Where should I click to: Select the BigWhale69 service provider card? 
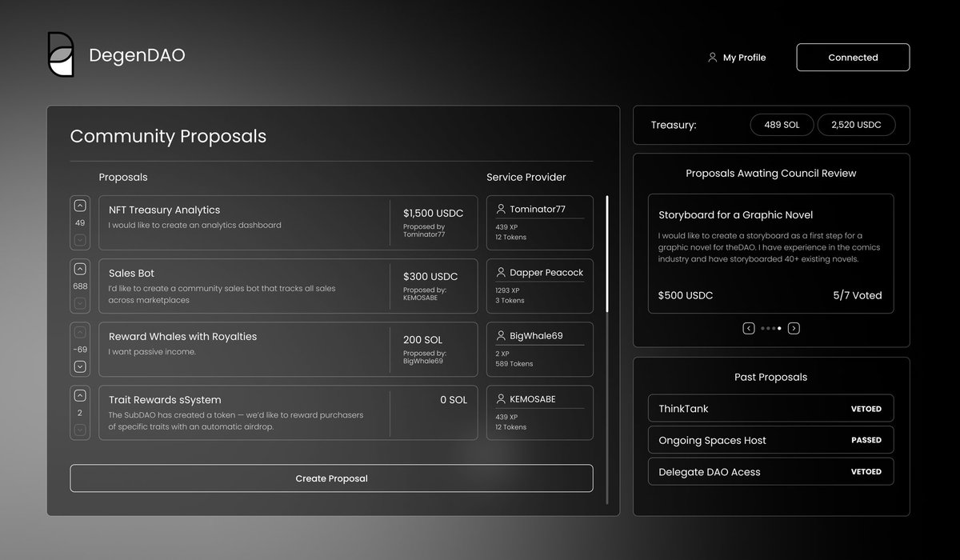(x=540, y=349)
